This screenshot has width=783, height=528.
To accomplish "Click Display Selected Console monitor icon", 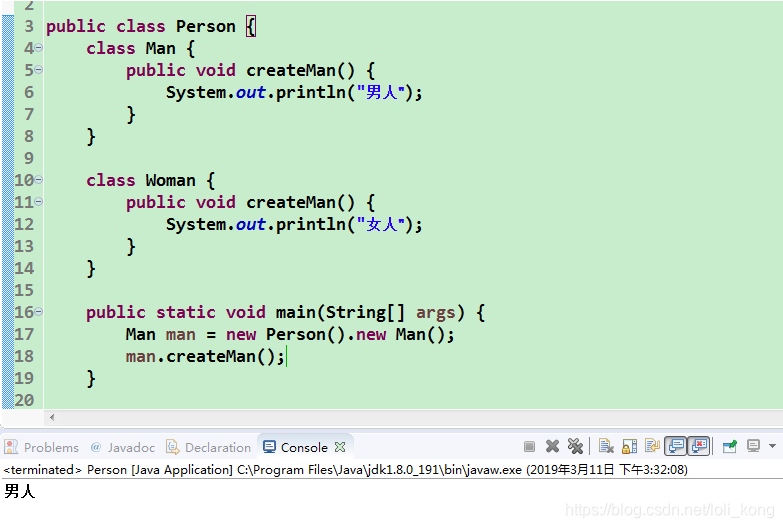I will coord(753,446).
